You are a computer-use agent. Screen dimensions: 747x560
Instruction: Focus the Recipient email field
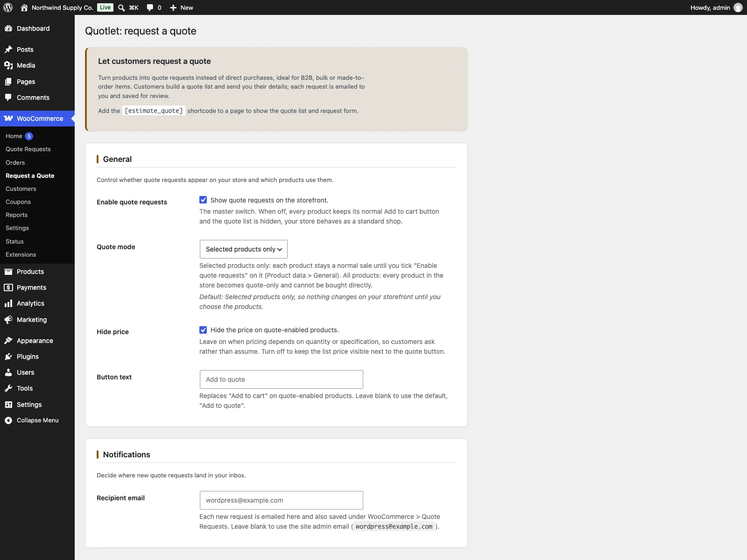click(x=282, y=500)
